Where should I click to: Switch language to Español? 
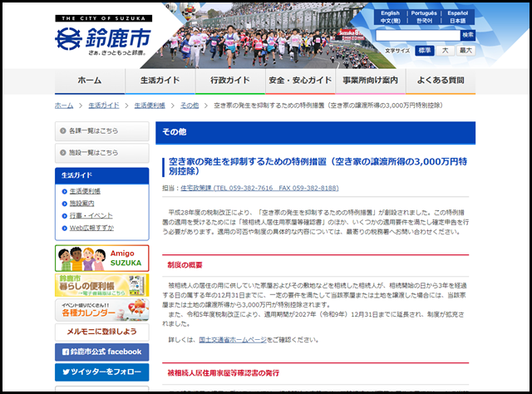pos(457,13)
